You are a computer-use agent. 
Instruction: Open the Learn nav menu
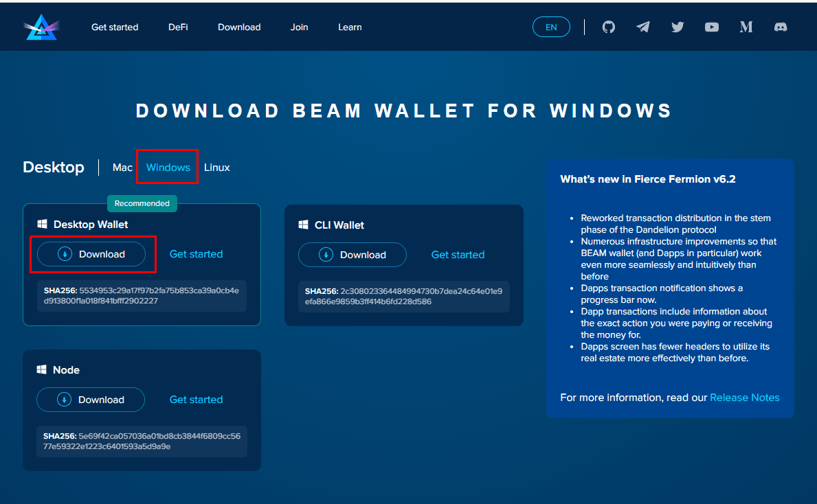350,27
